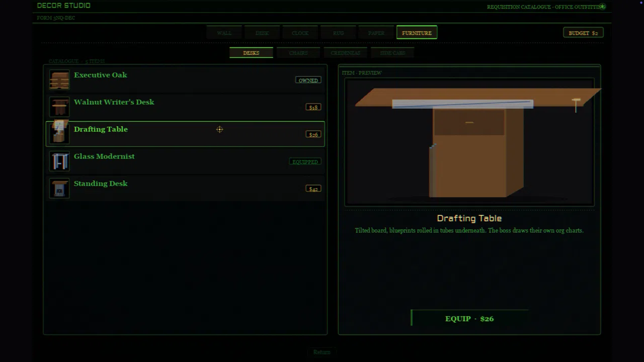The width and height of the screenshot is (644, 362).
Task: Click the Return link at the bottom
Action: pos(321,352)
